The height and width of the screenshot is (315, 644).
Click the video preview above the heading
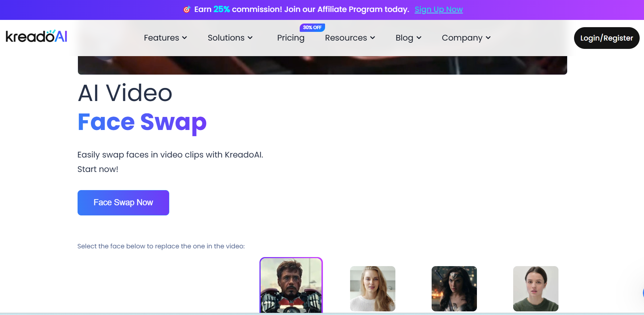322,65
